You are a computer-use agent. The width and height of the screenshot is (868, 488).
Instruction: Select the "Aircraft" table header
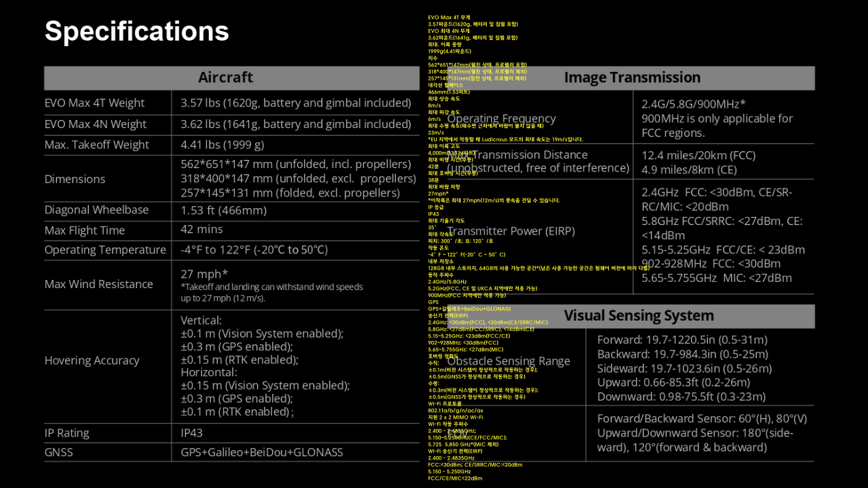[225, 77]
